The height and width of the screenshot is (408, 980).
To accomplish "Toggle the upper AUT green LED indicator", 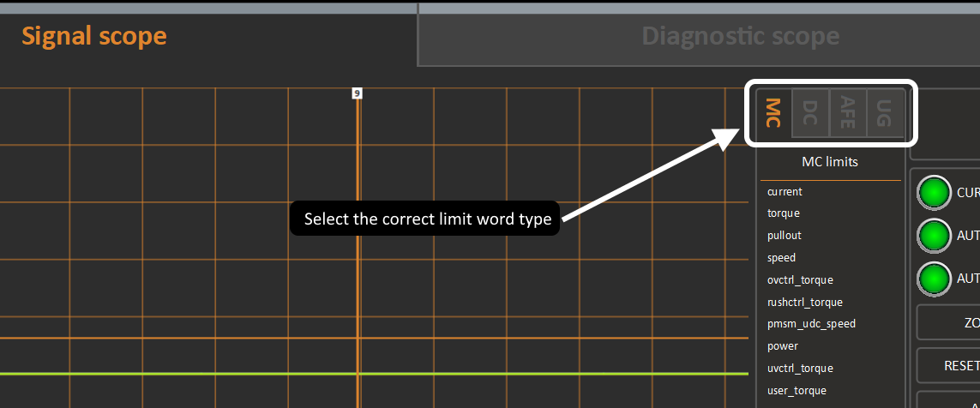I will (x=935, y=237).
